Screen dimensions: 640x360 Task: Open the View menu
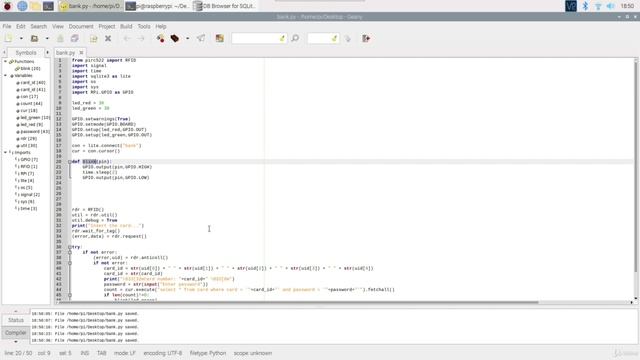[x=58, y=26]
